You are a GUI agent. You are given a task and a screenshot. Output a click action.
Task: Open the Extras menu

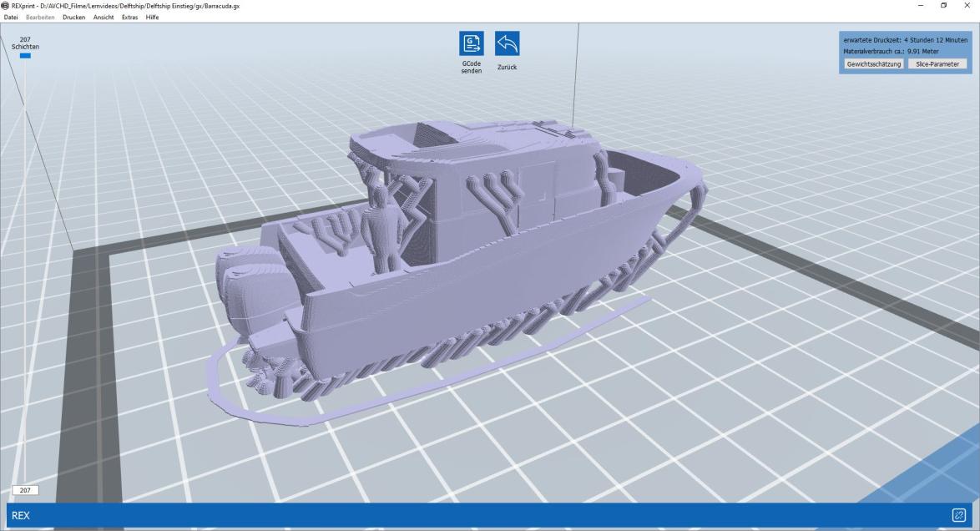[x=130, y=18]
